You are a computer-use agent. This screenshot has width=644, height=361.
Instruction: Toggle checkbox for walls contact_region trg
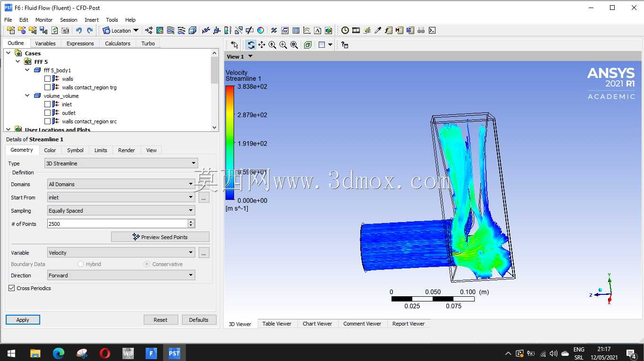point(47,87)
